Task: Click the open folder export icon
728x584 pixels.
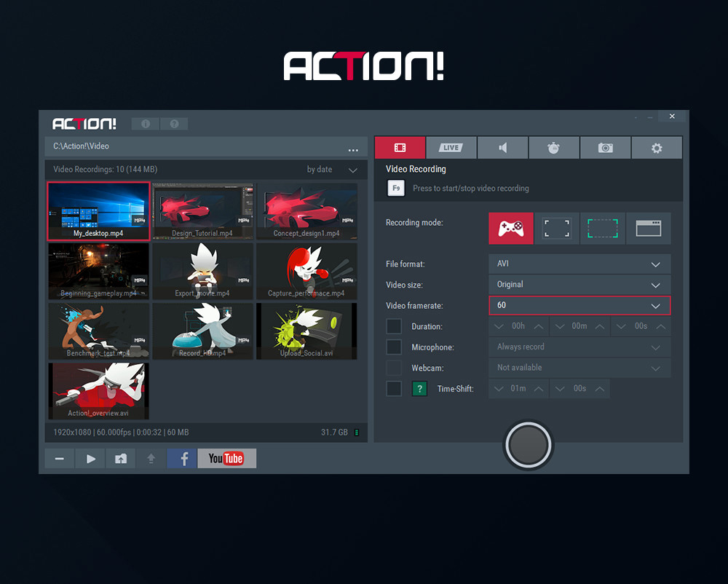Action: [121, 459]
